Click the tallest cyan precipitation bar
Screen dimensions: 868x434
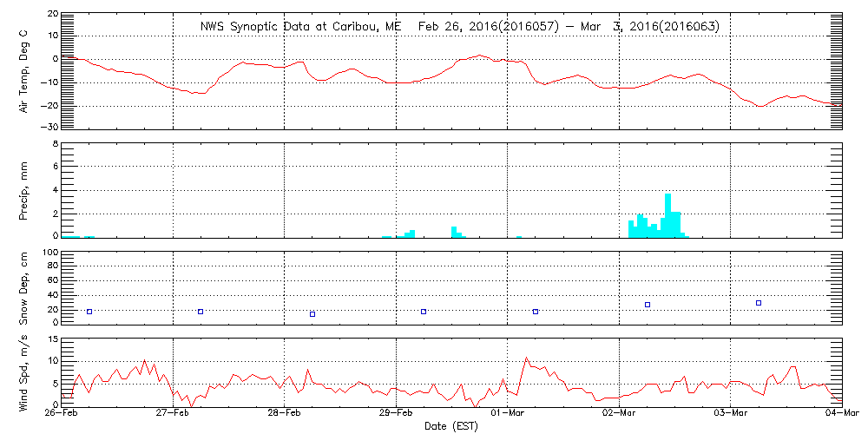[x=667, y=215]
